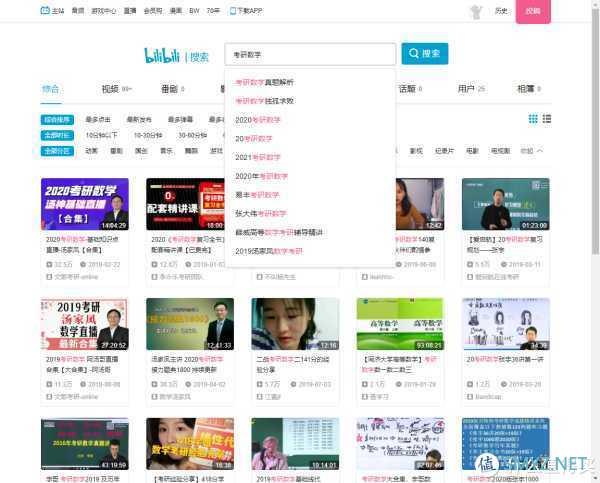The height and width of the screenshot is (483, 600).
Task: Select 全部时长 duration filter
Action: click(x=57, y=135)
